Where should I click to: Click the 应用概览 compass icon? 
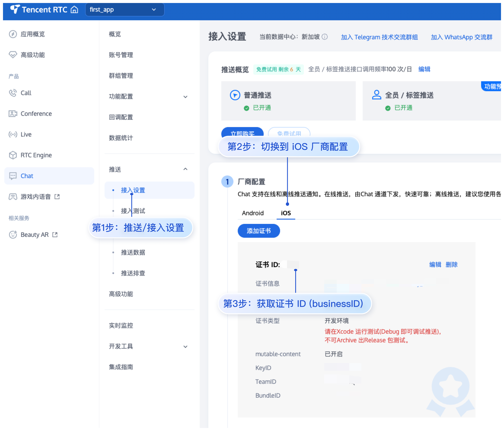coord(13,34)
